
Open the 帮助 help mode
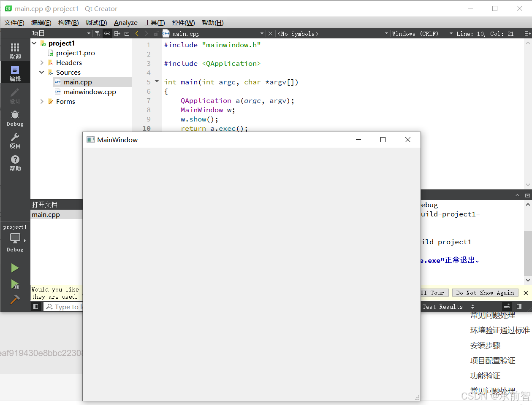point(15,163)
